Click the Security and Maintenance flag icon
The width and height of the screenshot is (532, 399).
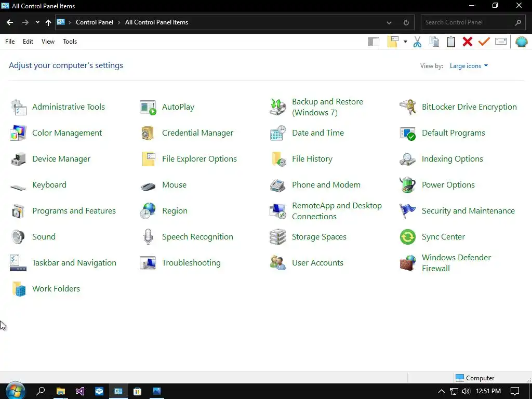[408, 211]
